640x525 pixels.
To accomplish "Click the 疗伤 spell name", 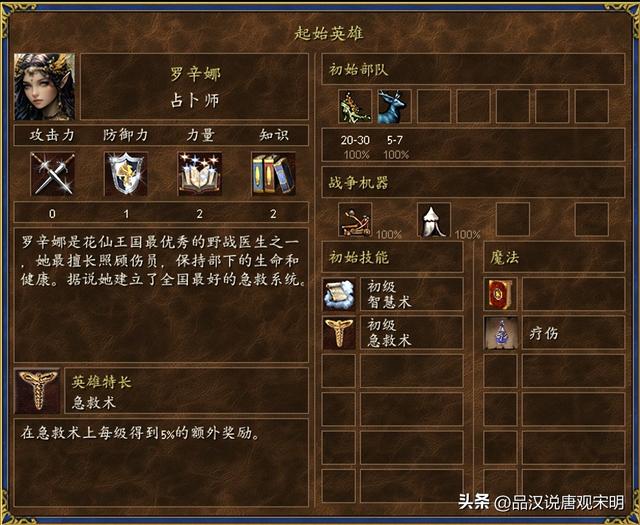I will coord(544,333).
